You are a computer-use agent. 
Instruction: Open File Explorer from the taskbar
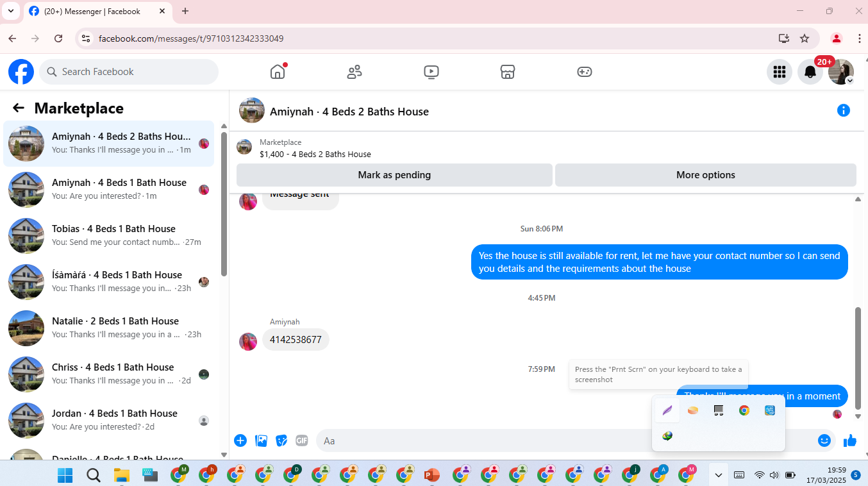coord(121,475)
